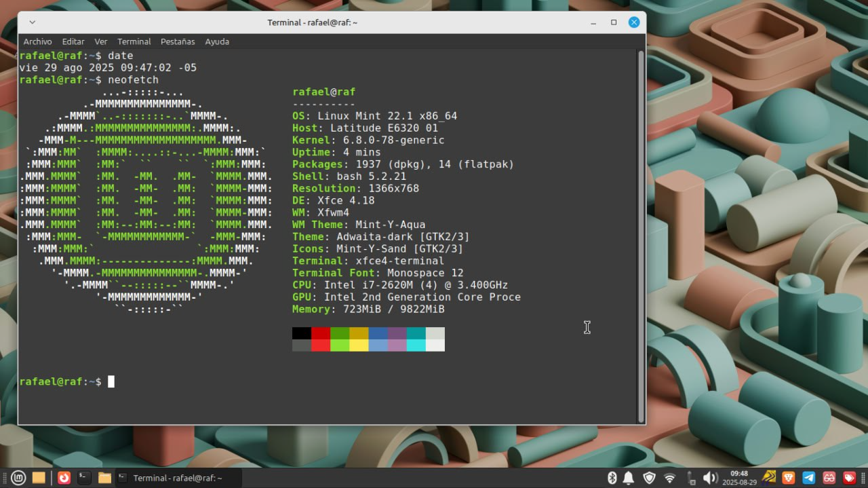
Task: Click the text 'Latitude E6320 01'
Action: (384, 128)
